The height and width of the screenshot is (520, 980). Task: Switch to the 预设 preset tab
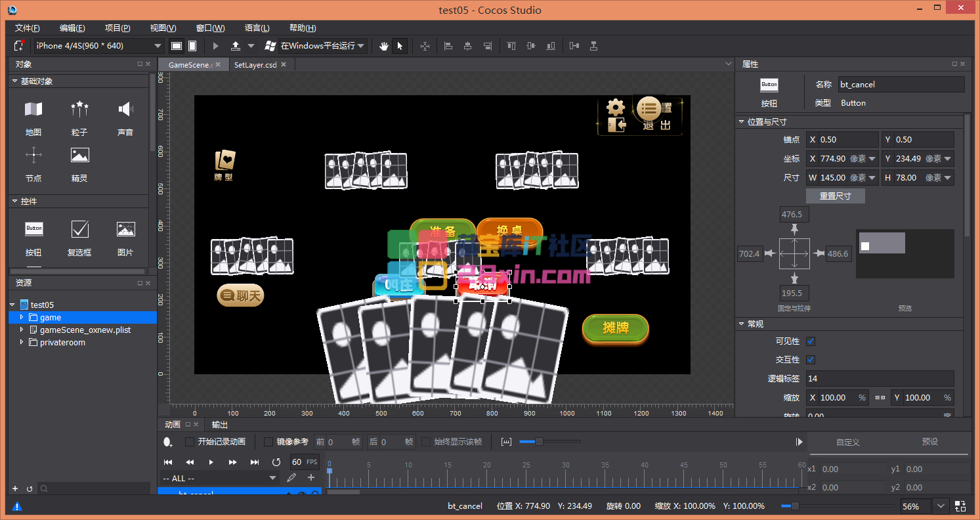click(x=930, y=442)
